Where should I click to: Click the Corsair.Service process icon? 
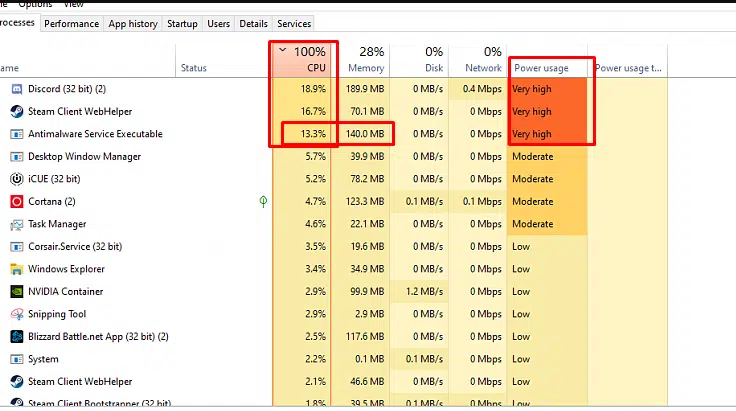click(x=16, y=247)
